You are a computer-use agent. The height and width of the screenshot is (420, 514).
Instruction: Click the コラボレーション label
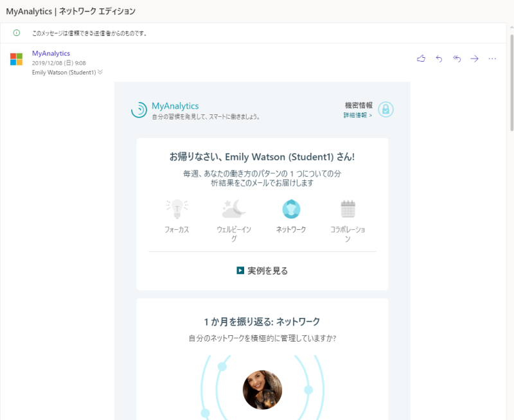[x=348, y=234]
